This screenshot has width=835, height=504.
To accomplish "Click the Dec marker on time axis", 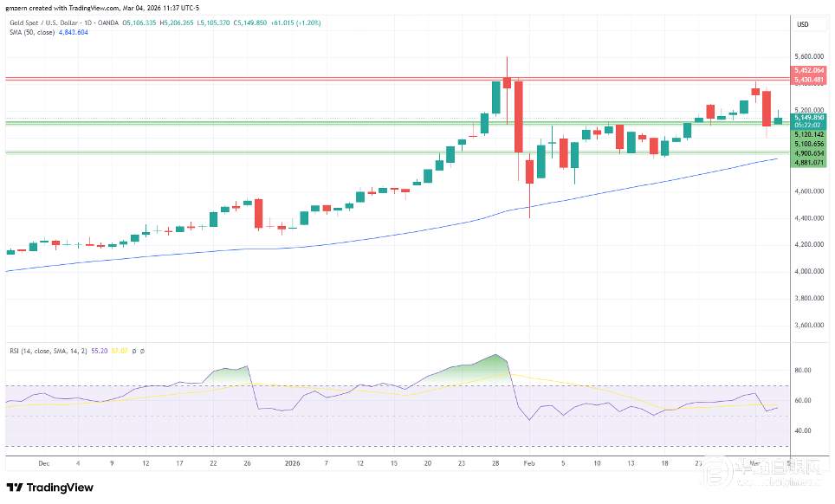I will (x=43, y=463).
